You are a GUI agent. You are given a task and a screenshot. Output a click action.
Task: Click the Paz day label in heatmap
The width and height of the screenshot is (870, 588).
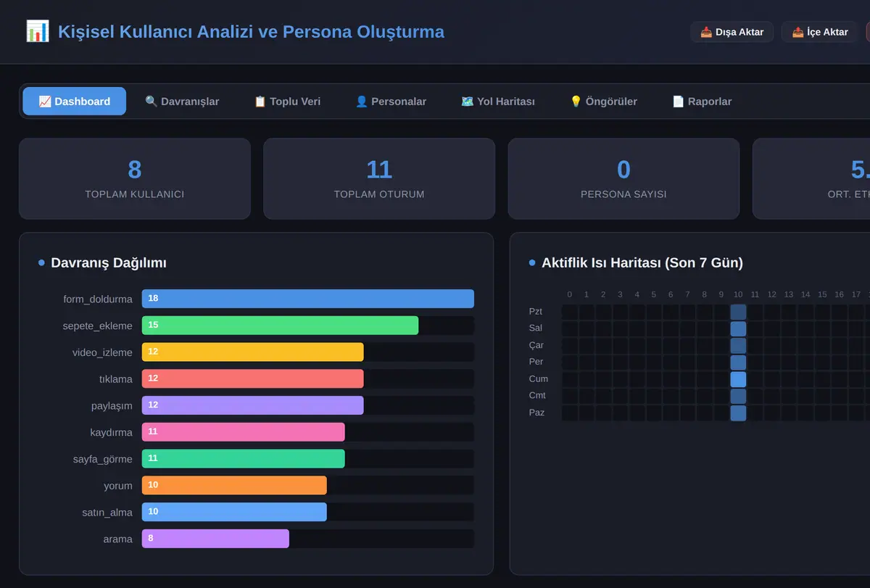click(x=536, y=413)
